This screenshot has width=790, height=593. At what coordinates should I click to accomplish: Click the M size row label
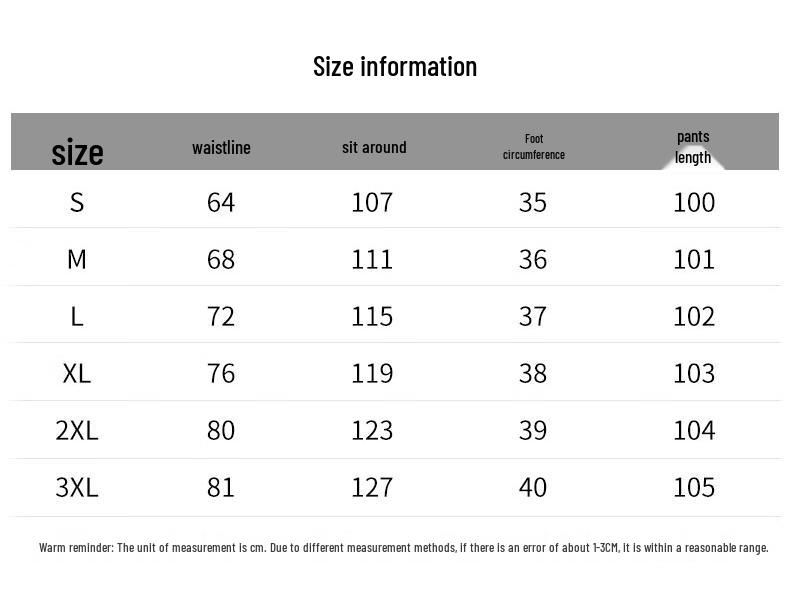pyautogui.click(x=77, y=259)
